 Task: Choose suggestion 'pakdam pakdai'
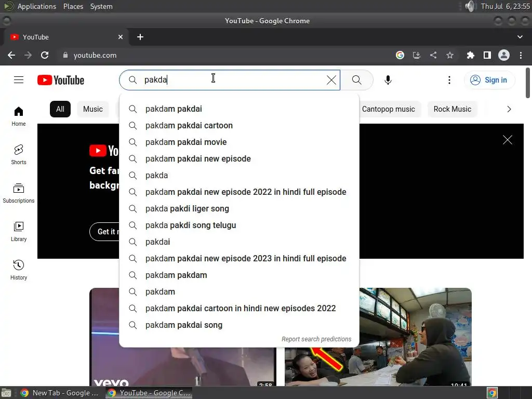[239, 109]
